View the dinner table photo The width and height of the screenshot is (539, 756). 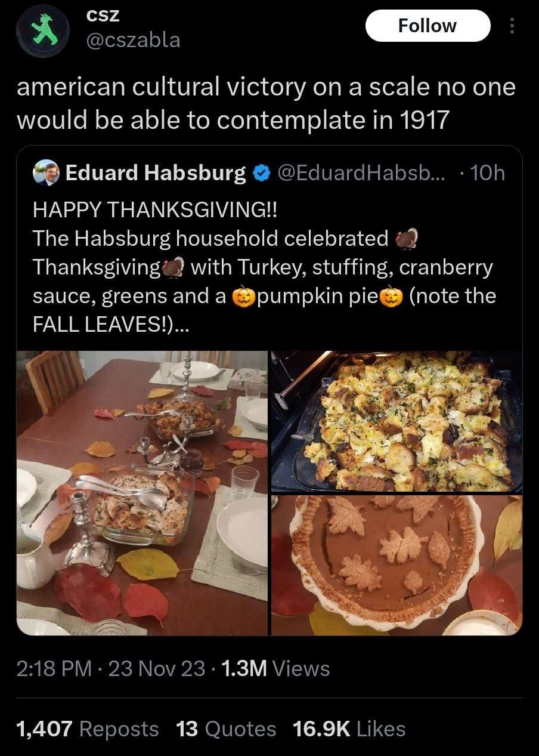(x=143, y=493)
